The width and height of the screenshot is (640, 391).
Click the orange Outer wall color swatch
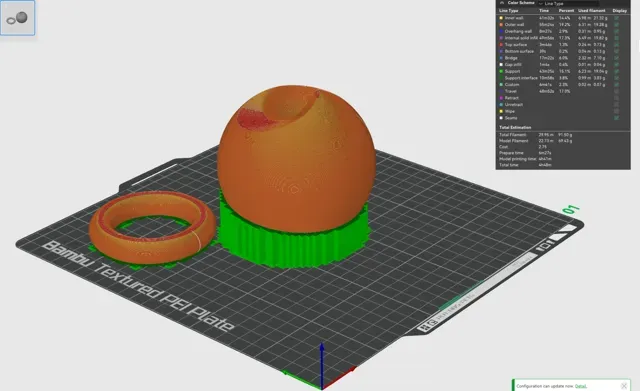pyautogui.click(x=501, y=24)
